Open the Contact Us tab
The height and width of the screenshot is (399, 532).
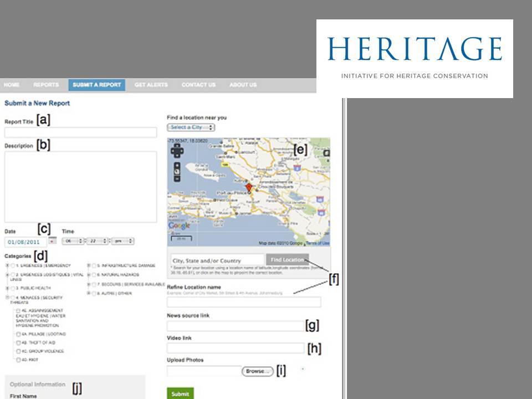pyautogui.click(x=198, y=85)
